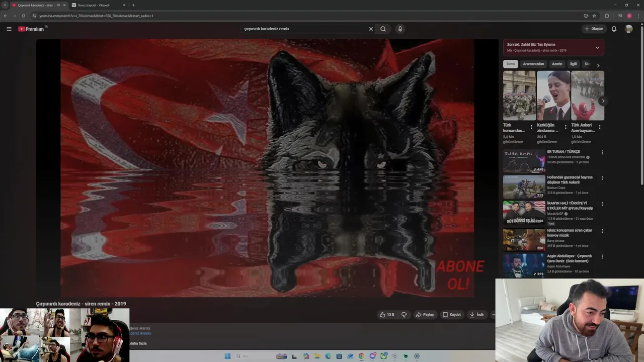
Task: Click the Oluştur create button
Action: point(594,29)
